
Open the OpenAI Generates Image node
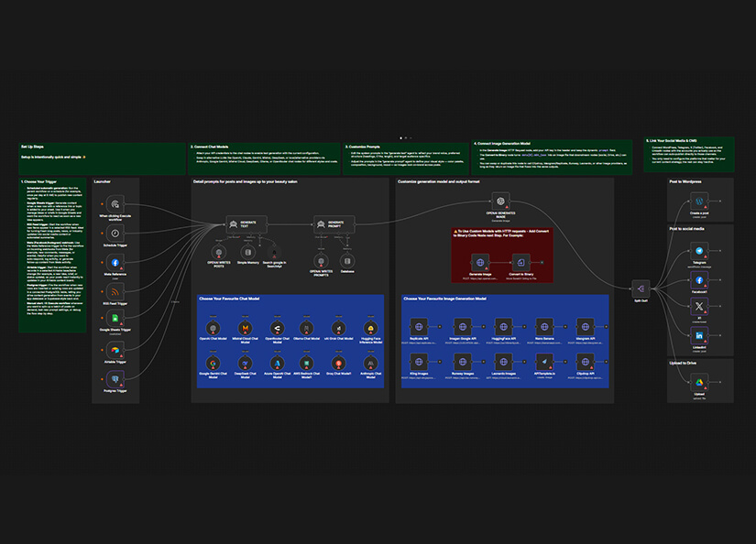coord(500,201)
